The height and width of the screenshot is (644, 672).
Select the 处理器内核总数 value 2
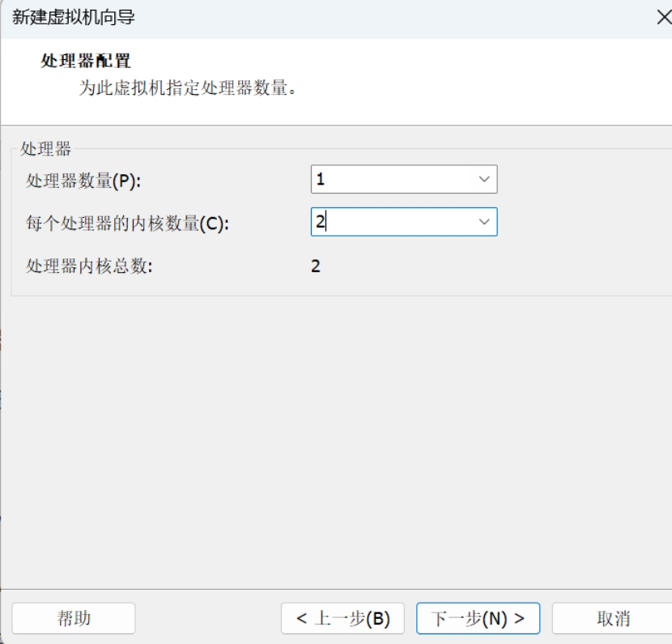pyautogui.click(x=316, y=267)
